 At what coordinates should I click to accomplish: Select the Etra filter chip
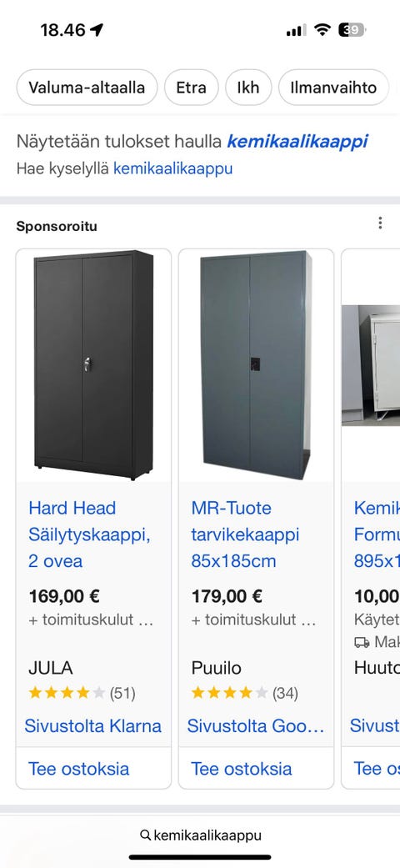(x=192, y=88)
